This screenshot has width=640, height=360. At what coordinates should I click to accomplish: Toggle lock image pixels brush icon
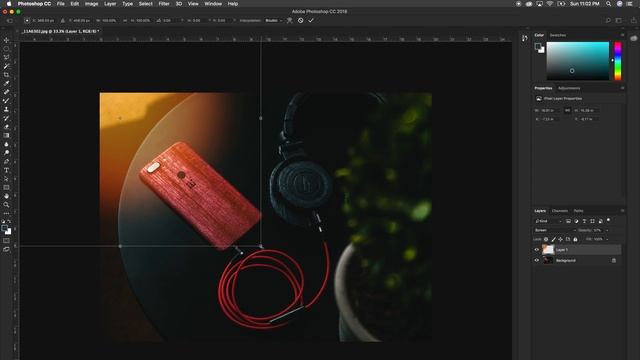coord(553,239)
